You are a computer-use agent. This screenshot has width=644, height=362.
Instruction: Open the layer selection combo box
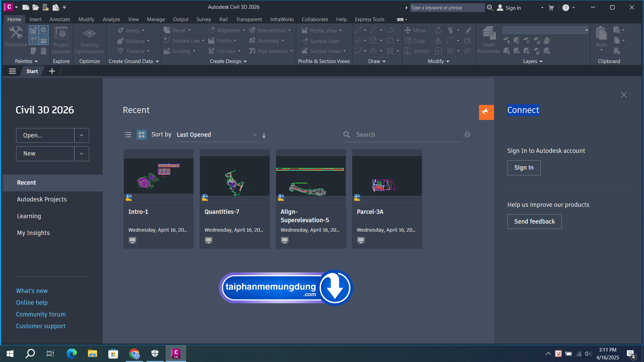545,30
